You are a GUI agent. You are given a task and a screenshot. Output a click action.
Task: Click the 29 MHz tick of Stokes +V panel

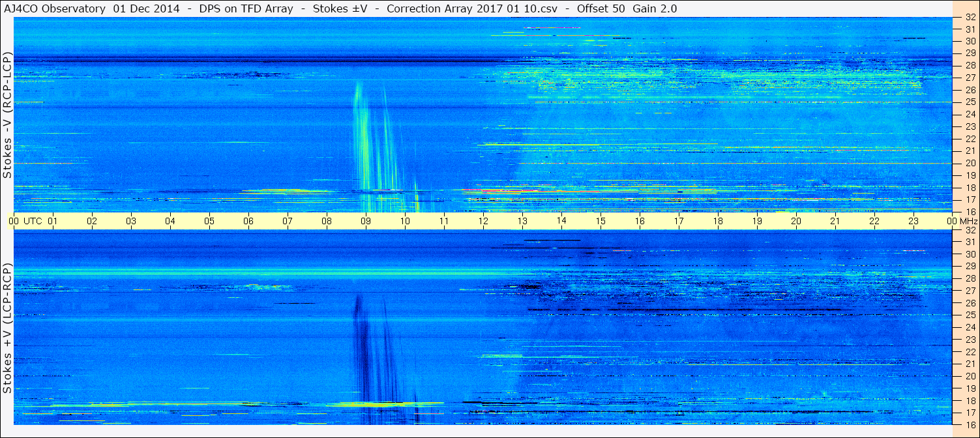pyautogui.click(x=970, y=267)
